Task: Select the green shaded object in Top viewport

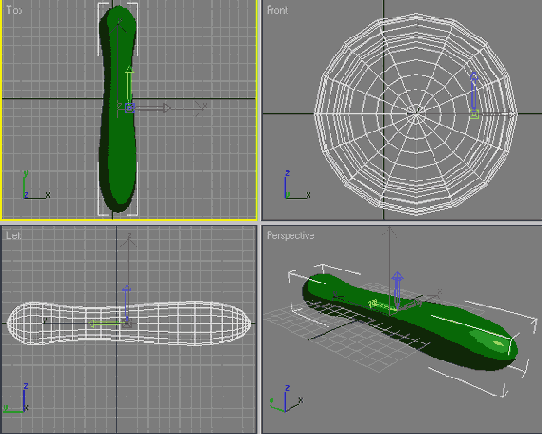Action: pos(118,108)
